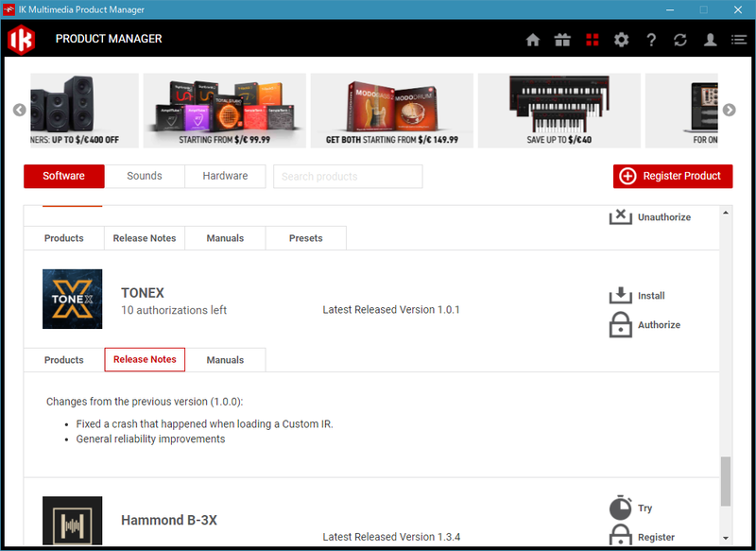Click the Try label for Hammond B-3X

[644, 508]
